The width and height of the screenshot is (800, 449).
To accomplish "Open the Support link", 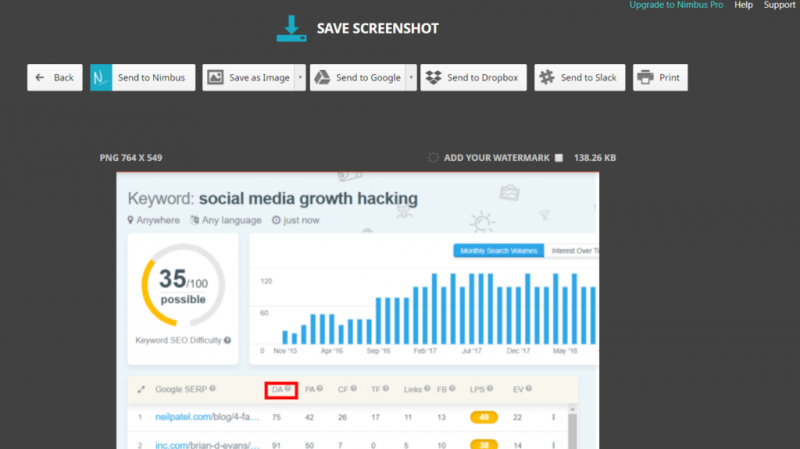I will pos(780,5).
